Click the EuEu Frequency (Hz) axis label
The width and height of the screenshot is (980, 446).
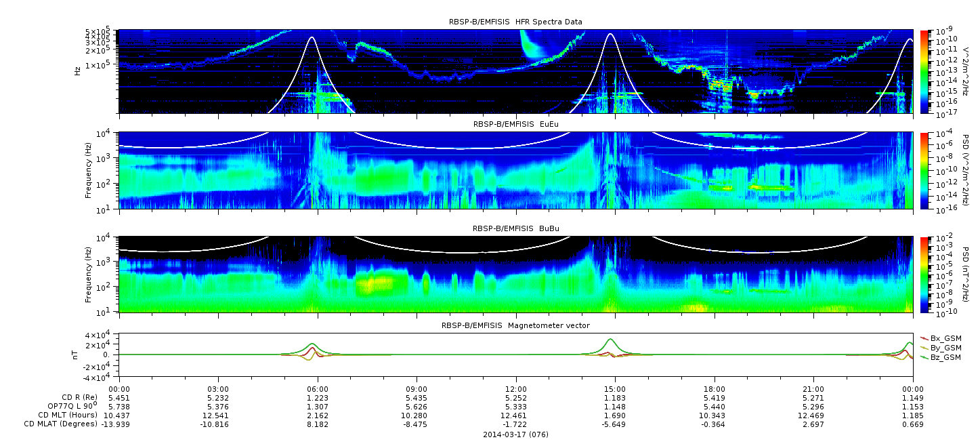89,171
